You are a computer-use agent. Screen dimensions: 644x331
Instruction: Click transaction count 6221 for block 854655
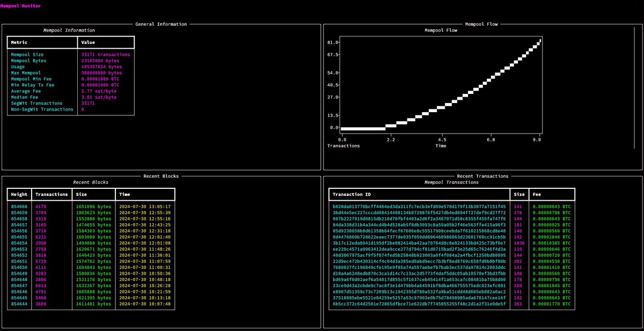pos(41,237)
